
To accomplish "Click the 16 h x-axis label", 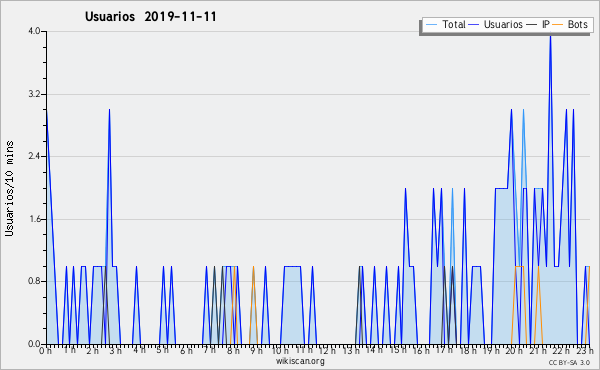I will coord(421,350).
